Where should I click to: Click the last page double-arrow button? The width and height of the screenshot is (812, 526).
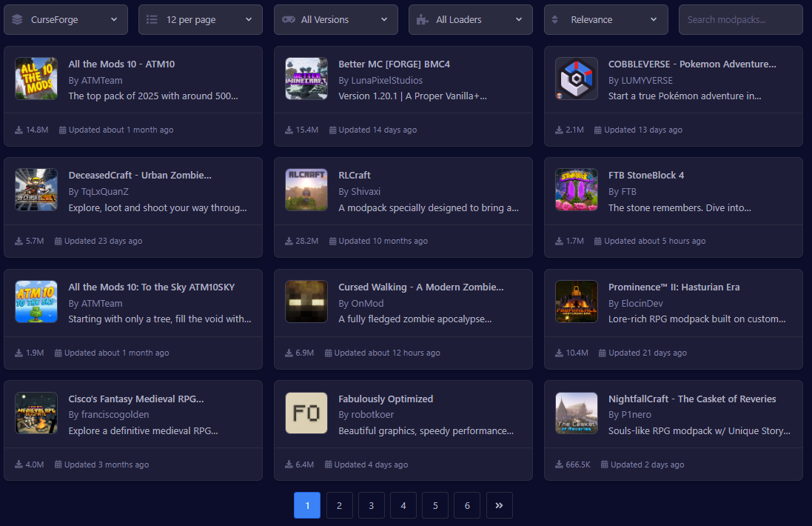pos(499,505)
